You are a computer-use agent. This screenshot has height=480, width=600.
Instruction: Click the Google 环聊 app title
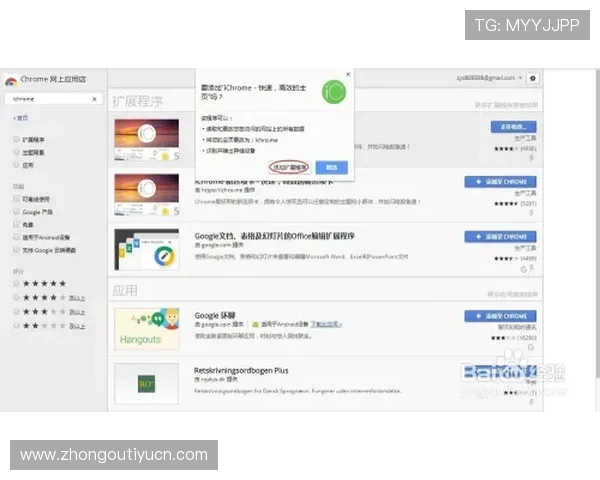coord(215,315)
